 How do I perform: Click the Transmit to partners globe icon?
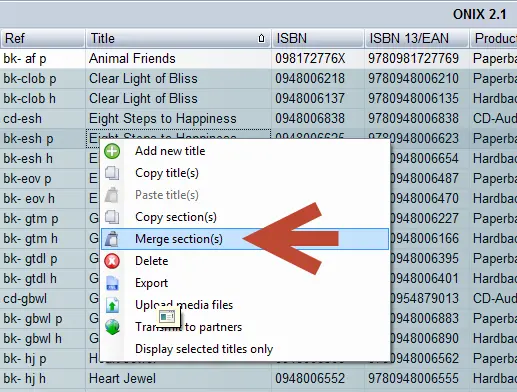tap(112, 327)
